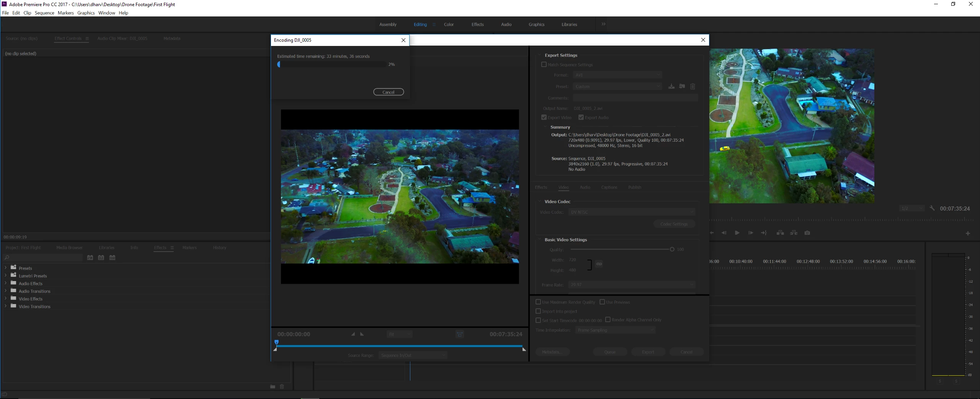This screenshot has height=399, width=980.
Task: Open the Effects panel menu icon
Action: [172, 248]
